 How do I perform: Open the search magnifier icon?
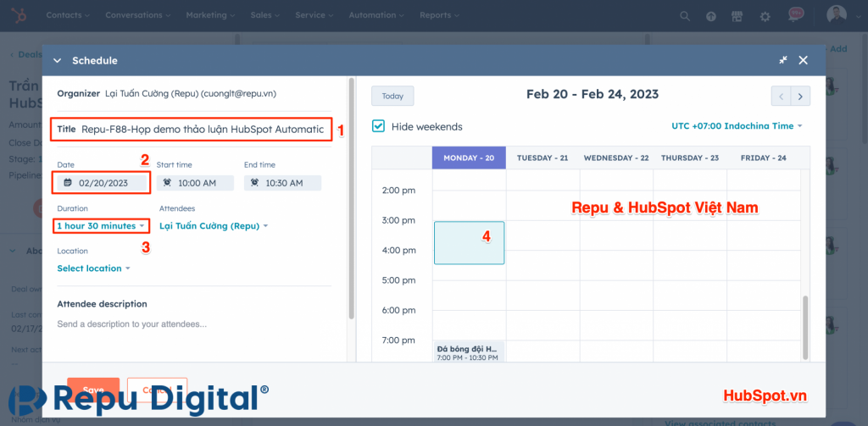click(685, 16)
